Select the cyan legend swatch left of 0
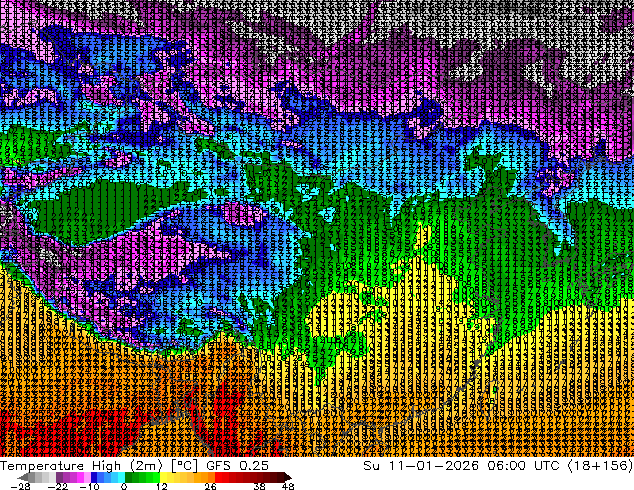Screen dimensions: 634x490 122,477
